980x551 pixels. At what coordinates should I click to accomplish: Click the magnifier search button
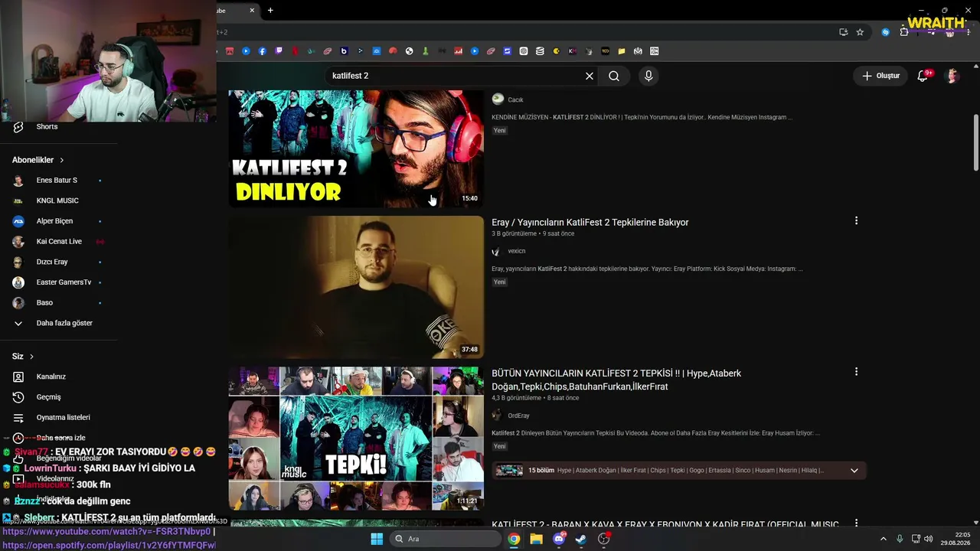pos(614,76)
